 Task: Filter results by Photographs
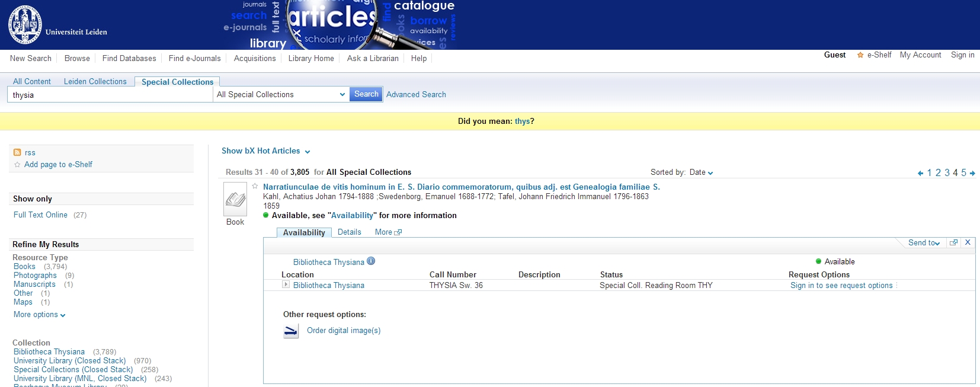pos(35,275)
